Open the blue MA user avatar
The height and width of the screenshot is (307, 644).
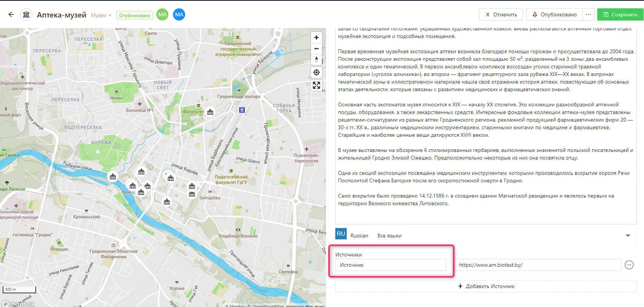(x=179, y=14)
